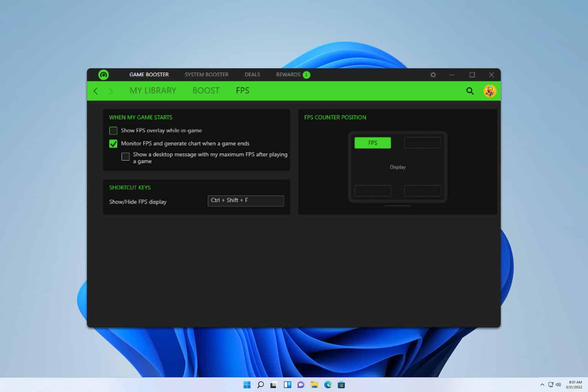The image size is (588, 392).
Task: Set FPS counter position to bottom-right
Action: point(422,191)
